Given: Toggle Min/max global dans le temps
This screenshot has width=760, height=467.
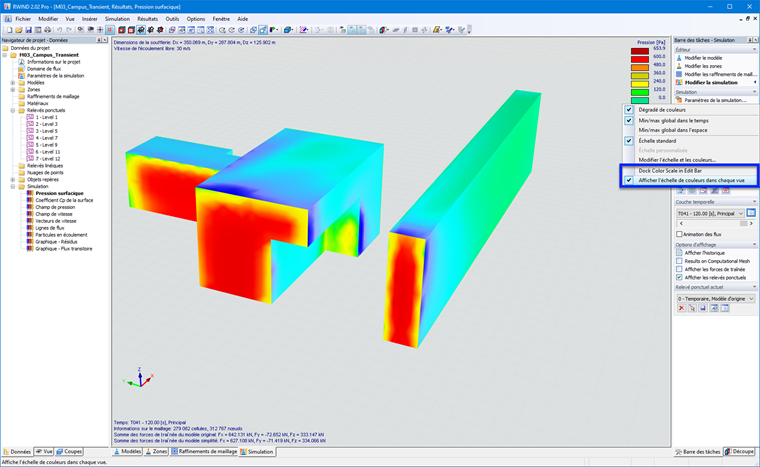Looking at the screenshot, I should tap(673, 120).
